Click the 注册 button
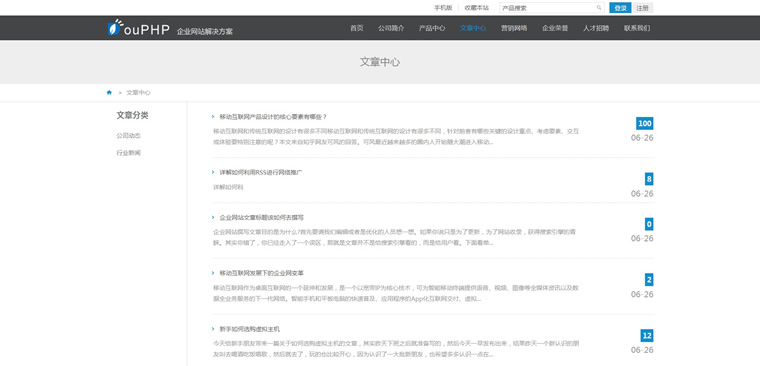760x366 pixels. pyautogui.click(x=643, y=8)
